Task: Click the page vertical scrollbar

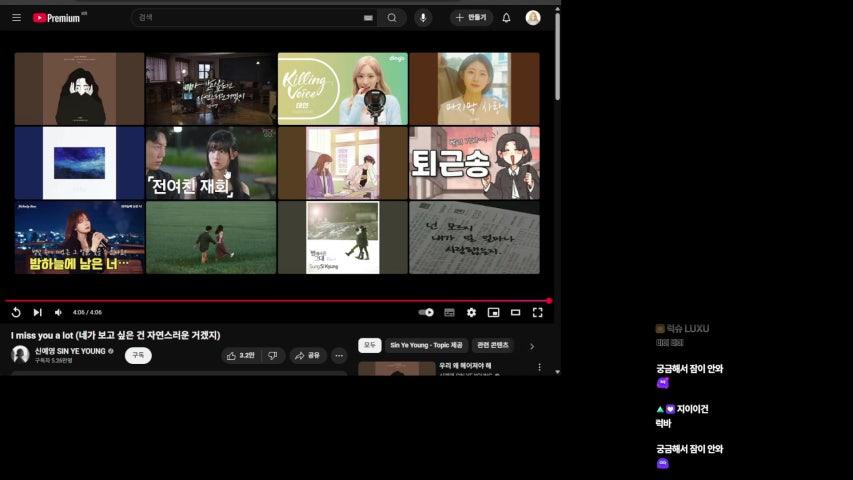Action: pos(558,57)
